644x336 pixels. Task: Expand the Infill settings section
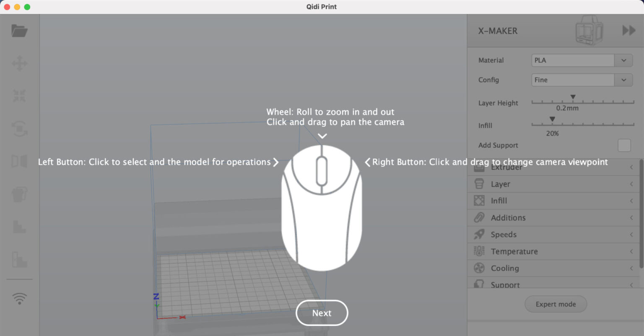tap(553, 201)
